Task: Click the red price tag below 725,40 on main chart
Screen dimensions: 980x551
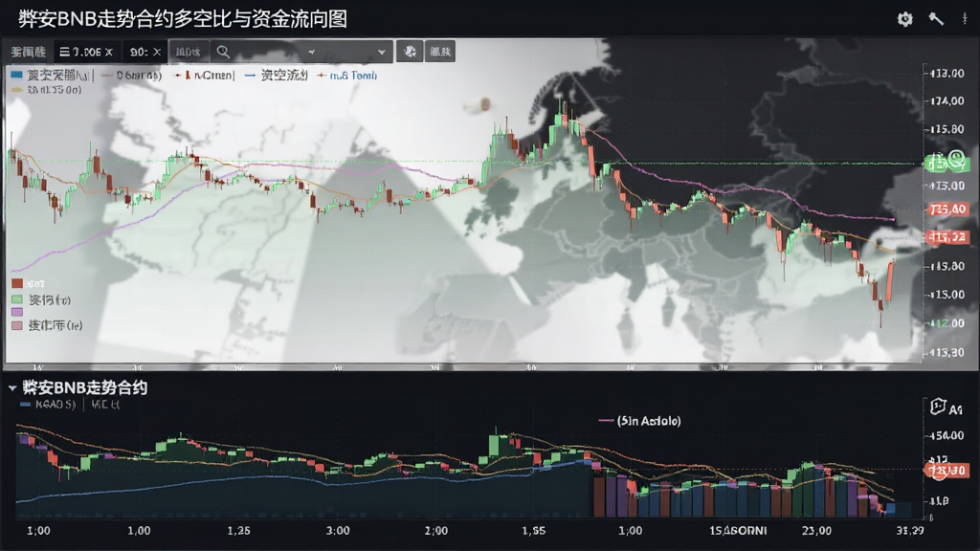Action: click(948, 237)
